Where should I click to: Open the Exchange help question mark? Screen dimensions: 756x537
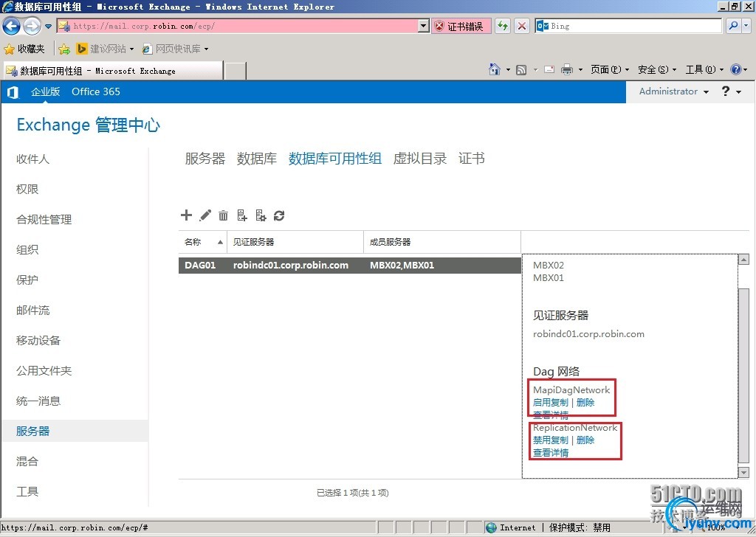pos(726,91)
